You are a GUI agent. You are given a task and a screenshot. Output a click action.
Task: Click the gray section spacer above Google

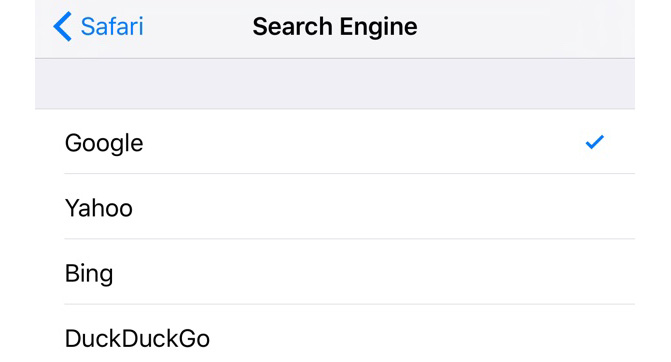[335, 83]
